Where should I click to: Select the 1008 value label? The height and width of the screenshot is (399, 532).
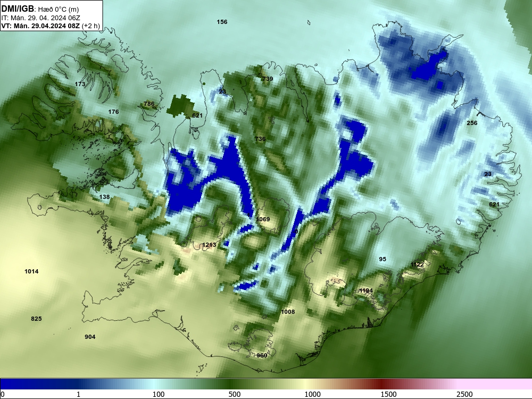(x=288, y=312)
